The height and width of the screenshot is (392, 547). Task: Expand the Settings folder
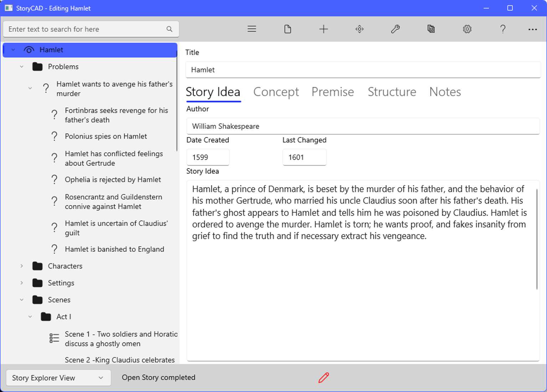(22, 283)
